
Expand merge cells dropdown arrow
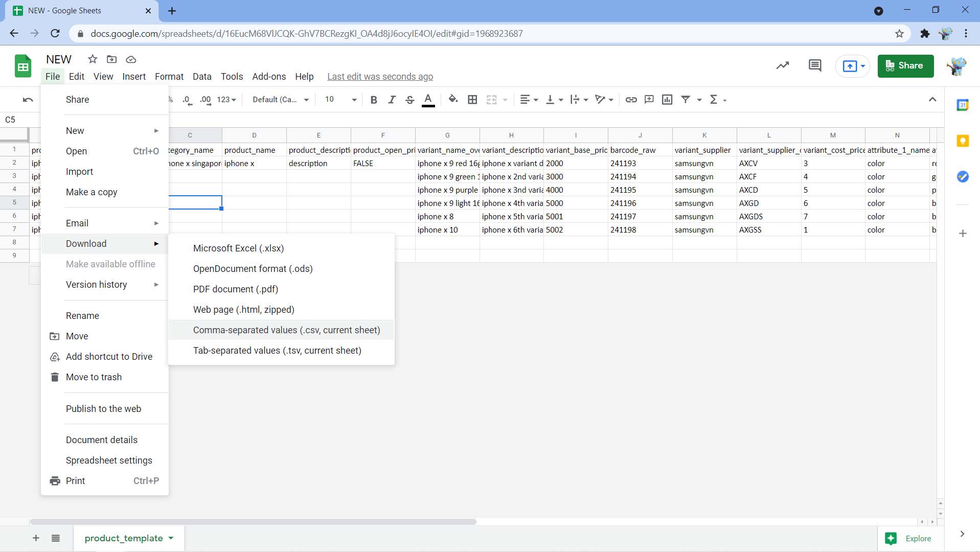tap(505, 100)
